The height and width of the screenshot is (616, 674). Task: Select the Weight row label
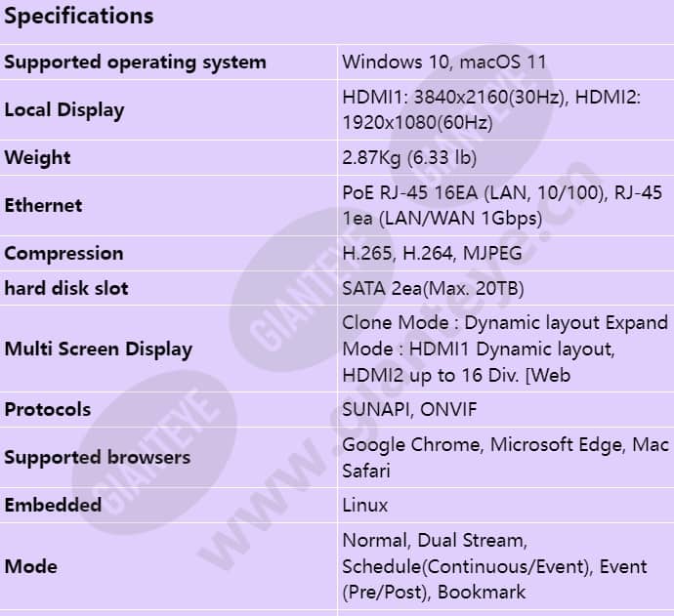37,157
